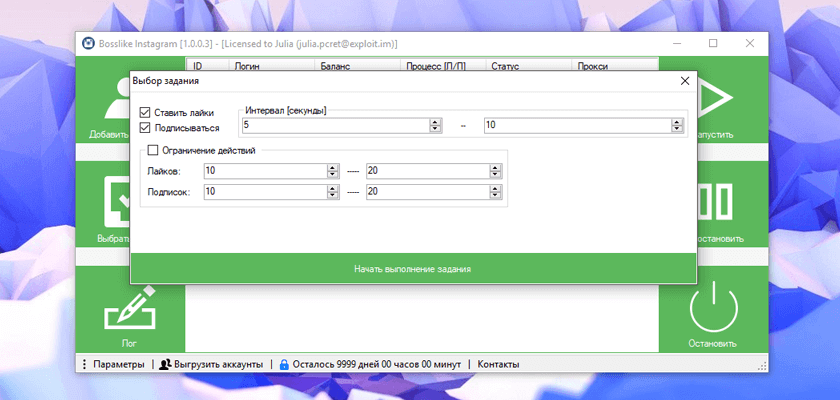Click the Лог pencil icon
The image size is (840, 400).
point(130,305)
